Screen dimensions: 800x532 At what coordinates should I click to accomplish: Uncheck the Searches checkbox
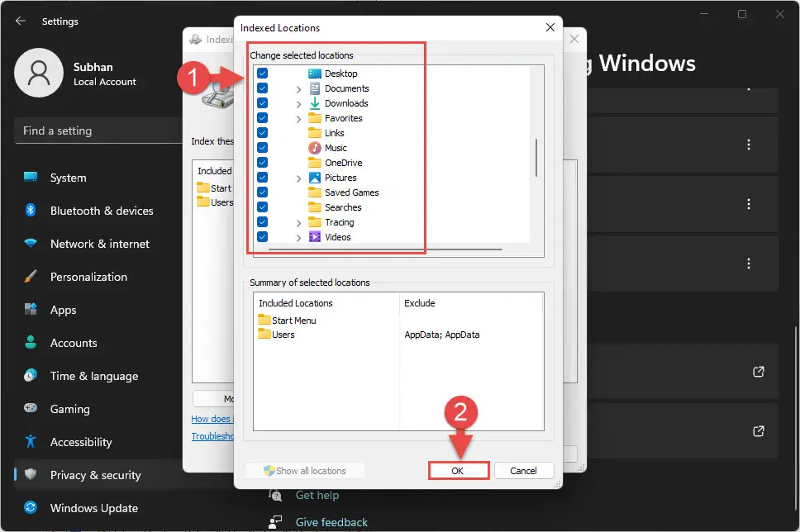(x=262, y=207)
